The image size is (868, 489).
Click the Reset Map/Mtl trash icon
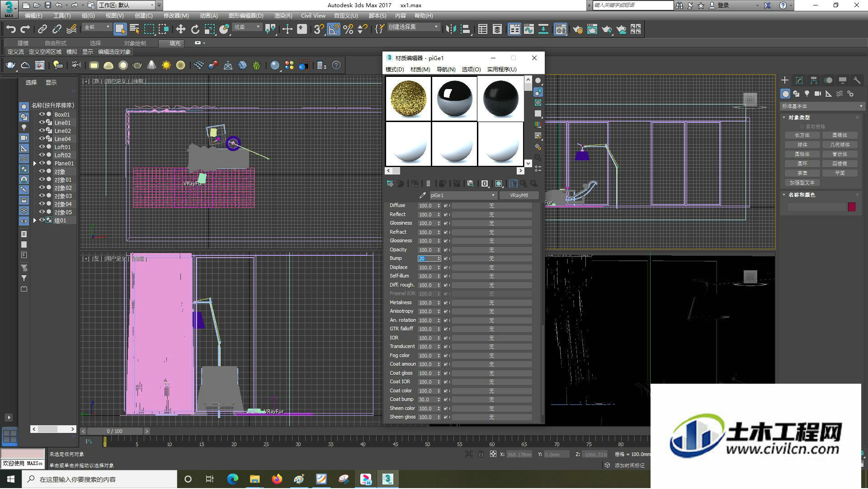(x=428, y=183)
